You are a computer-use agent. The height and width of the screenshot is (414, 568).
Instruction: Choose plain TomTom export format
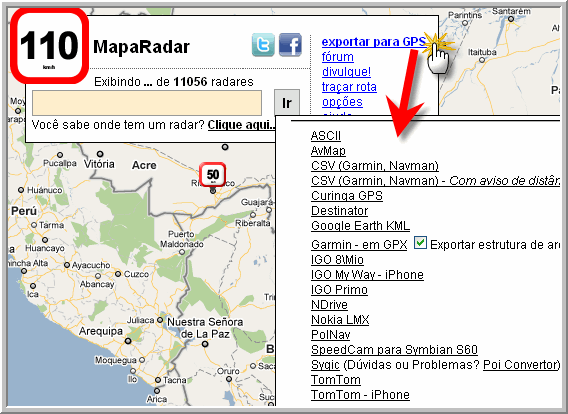click(335, 380)
